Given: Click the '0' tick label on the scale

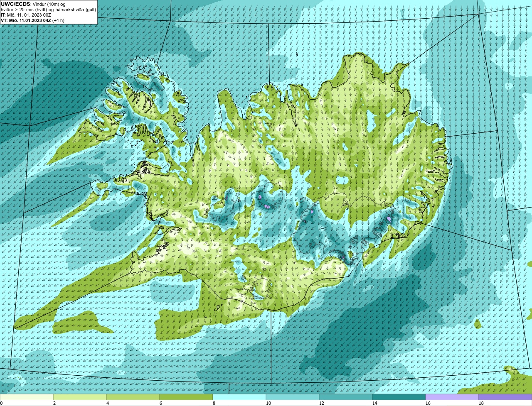Looking at the screenshot, I should click(x=2, y=403).
